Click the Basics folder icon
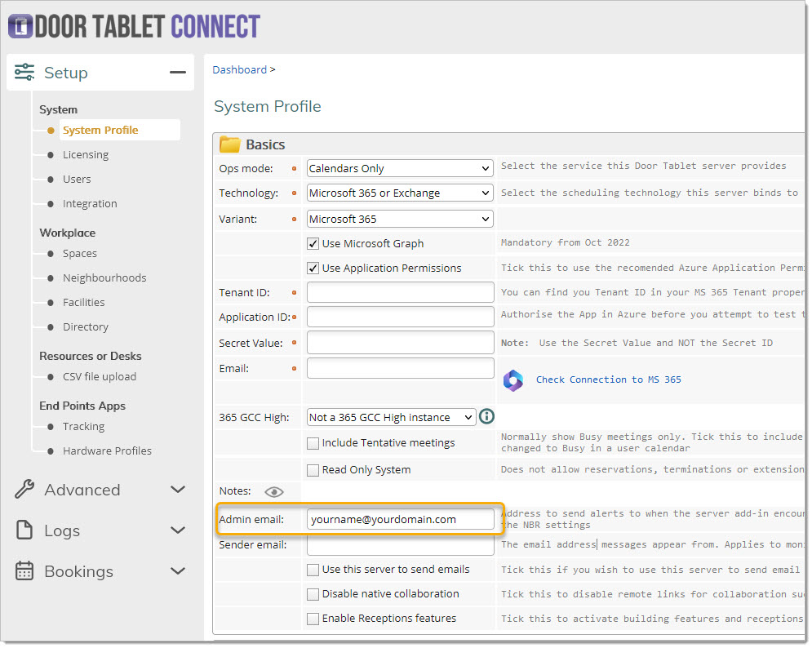The image size is (812, 648). (230, 144)
